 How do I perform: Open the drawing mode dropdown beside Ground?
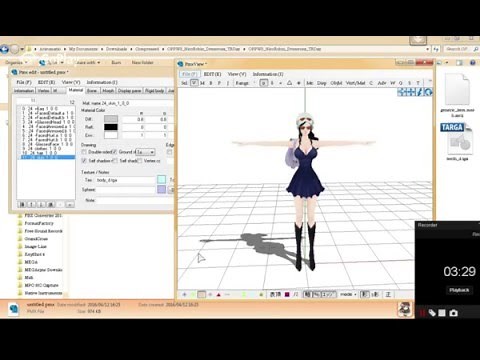click(146, 152)
